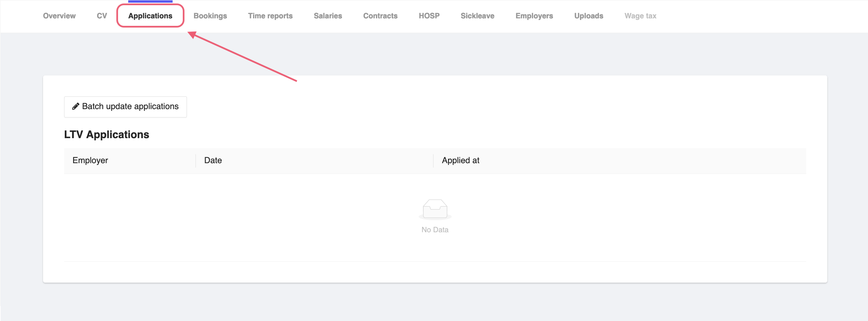View the Salaries tab
Screen dimensions: 868x321
(x=328, y=15)
